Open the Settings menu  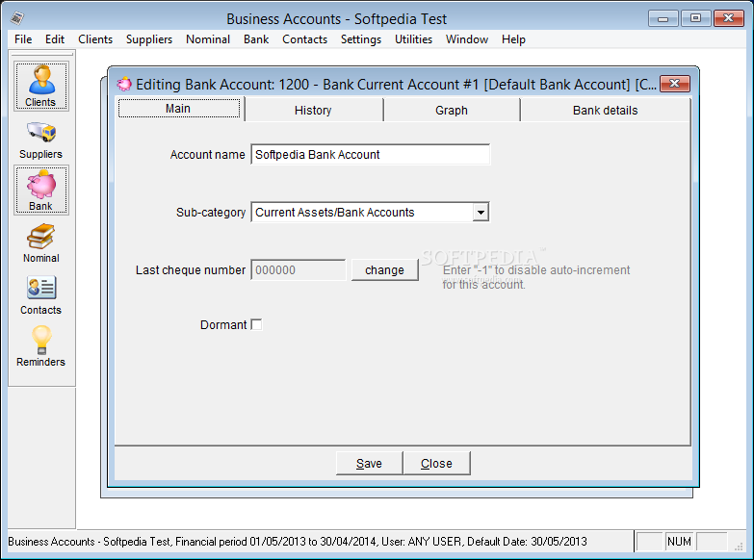tap(361, 39)
